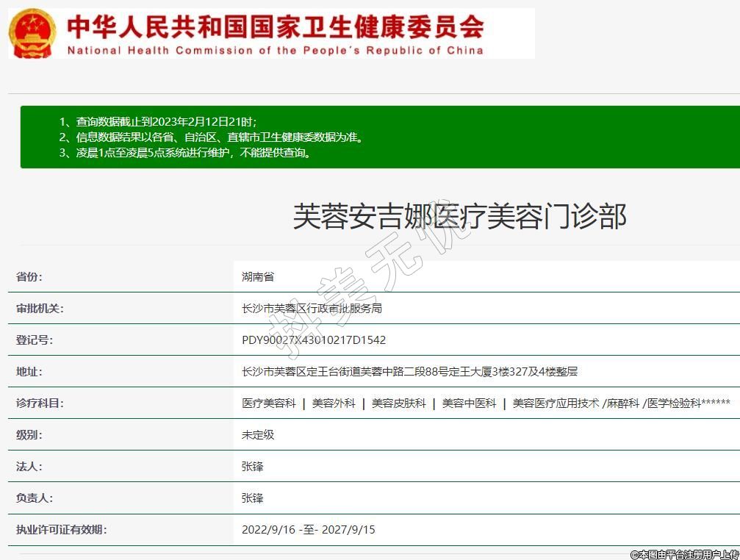Screen dimensions: 740x560
Task: Click the 美容皮肤科 department entry
Action: (x=398, y=403)
